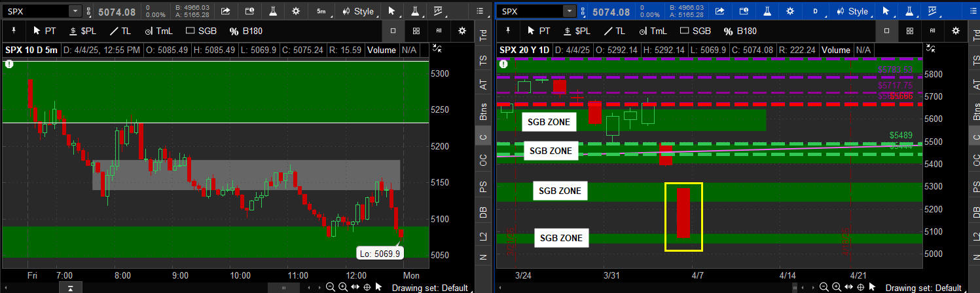This screenshot has width=980, height=293.
Task: Choose the $PL price level tool in left chart
Action: (x=82, y=31)
